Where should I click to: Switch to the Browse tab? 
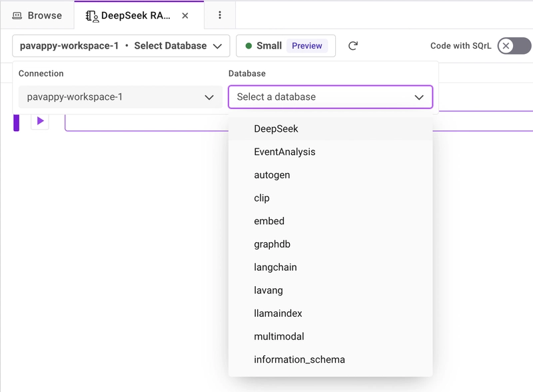[x=37, y=15]
